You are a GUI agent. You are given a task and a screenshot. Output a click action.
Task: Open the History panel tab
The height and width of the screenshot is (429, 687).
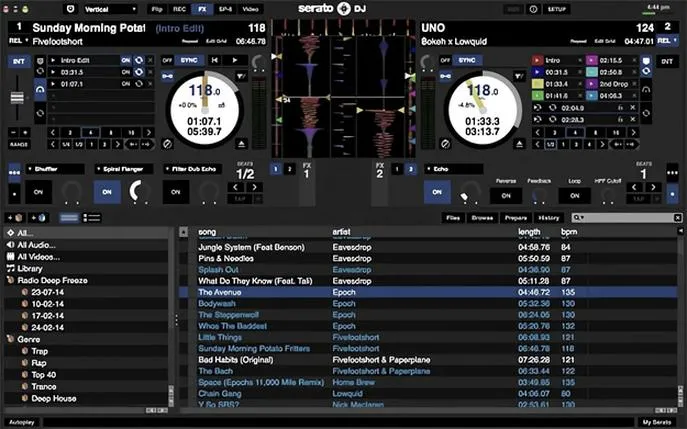549,218
